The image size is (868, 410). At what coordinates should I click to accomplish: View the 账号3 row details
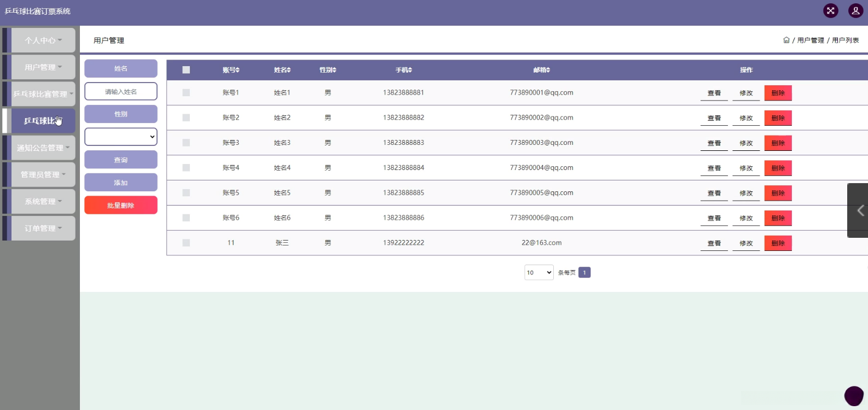[714, 143]
